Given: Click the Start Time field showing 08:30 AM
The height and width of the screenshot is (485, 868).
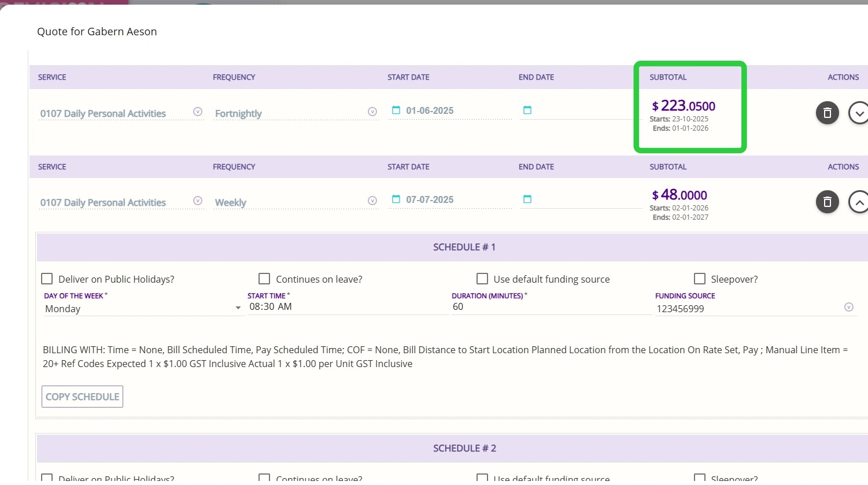Looking at the screenshot, I should coord(347,307).
